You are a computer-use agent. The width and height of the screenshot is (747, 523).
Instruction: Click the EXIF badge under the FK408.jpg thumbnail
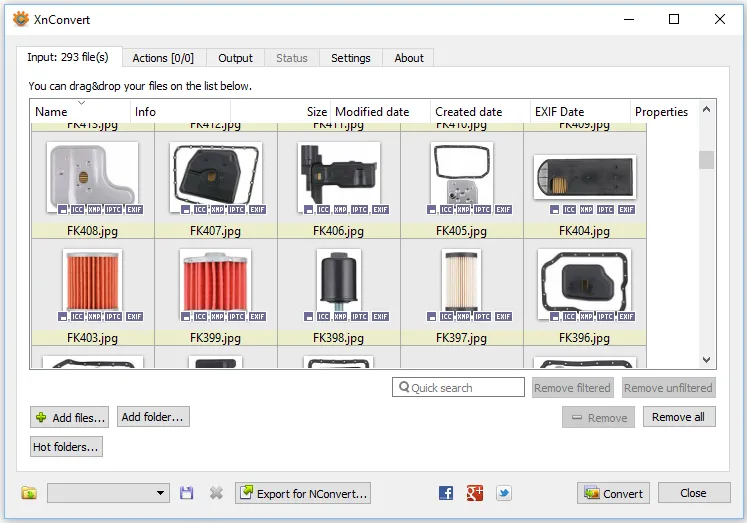click(135, 210)
